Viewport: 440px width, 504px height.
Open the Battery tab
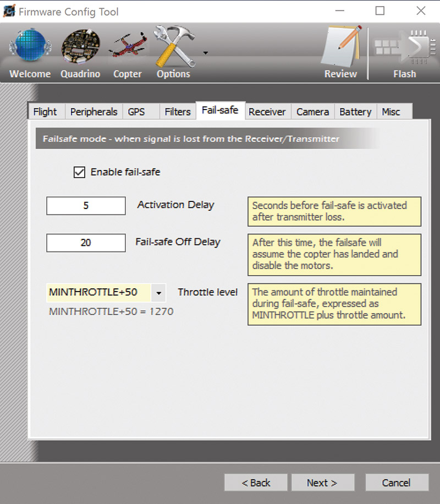(355, 112)
